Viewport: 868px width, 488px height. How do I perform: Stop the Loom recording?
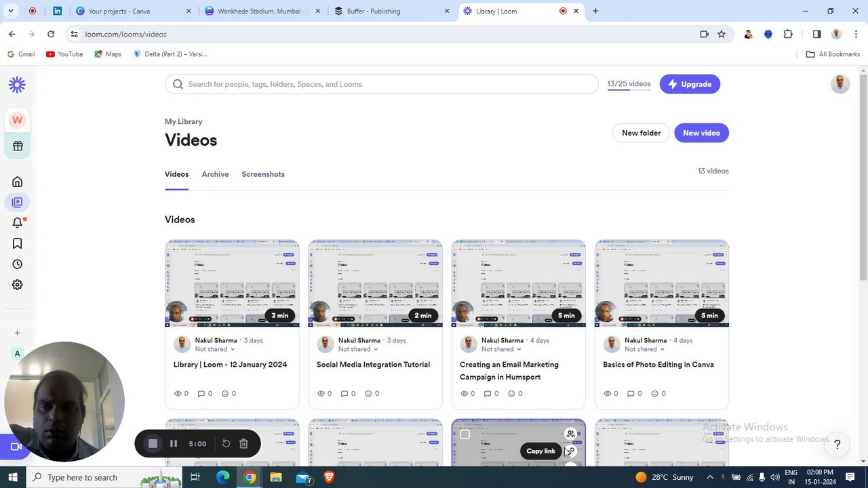[153, 444]
